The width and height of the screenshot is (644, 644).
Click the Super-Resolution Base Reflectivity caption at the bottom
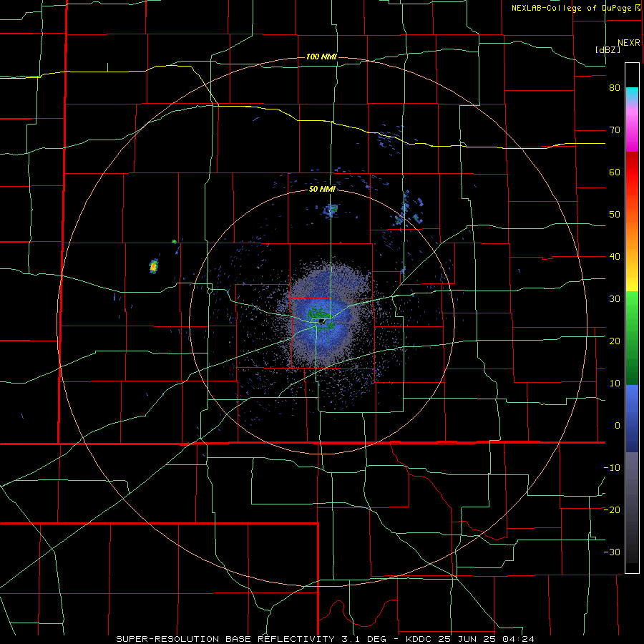point(326,639)
